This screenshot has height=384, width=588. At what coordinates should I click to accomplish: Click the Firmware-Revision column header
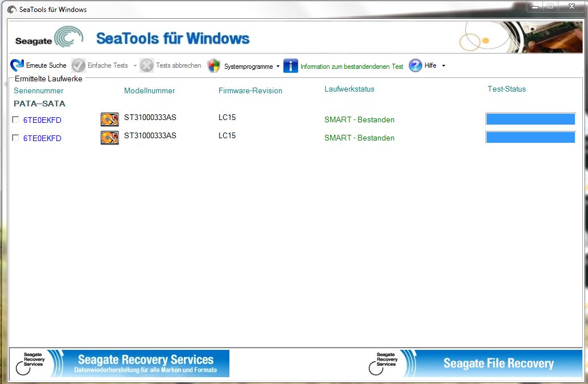click(x=250, y=90)
